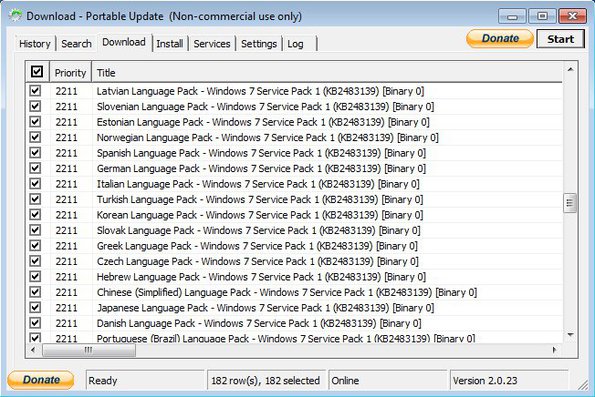Select the Korean Language Pack row title
The height and width of the screenshot is (397, 595).
tap(260, 215)
